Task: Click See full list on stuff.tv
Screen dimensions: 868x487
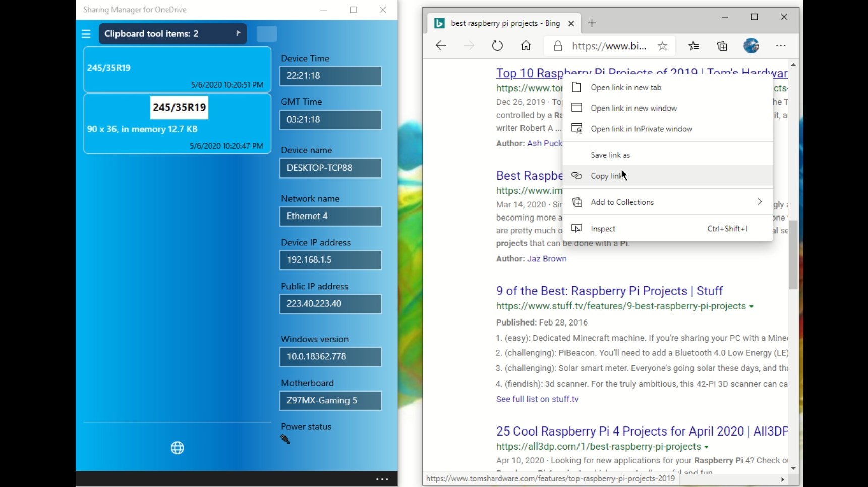Action: click(537, 399)
